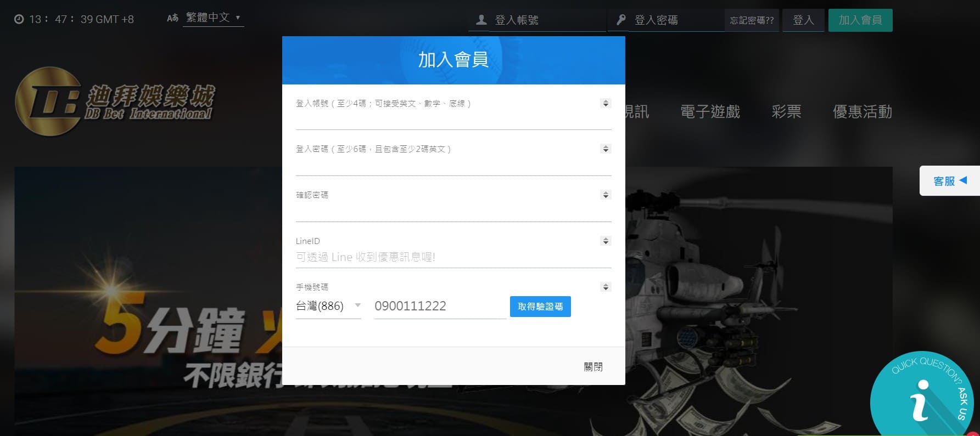The image size is (980, 436).
Task: Click the key icon in login password field
Action: pyautogui.click(x=621, y=20)
